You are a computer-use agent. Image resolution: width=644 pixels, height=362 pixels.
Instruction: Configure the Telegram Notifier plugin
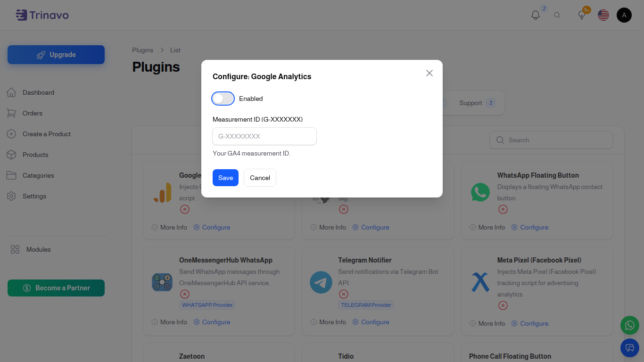pyautogui.click(x=371, y=322)
